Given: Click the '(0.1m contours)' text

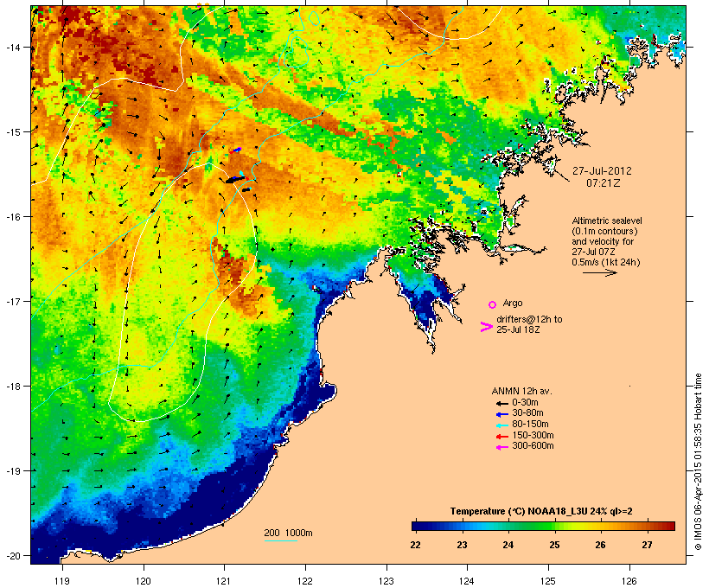Looking at the screenshot, I should tap(604, 231).
